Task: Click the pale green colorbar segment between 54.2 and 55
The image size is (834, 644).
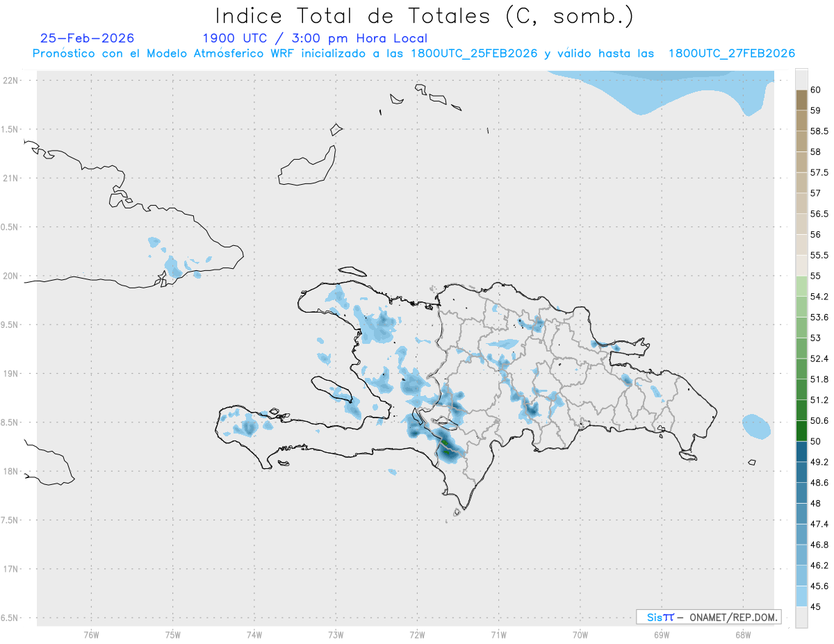Action: coord(801,286)
